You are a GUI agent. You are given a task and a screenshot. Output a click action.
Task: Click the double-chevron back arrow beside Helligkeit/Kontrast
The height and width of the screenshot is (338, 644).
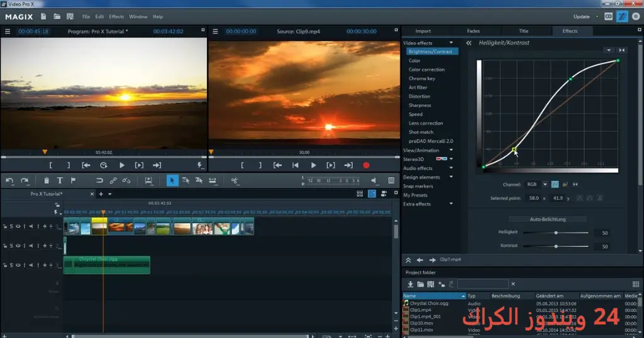pos(469,43)
